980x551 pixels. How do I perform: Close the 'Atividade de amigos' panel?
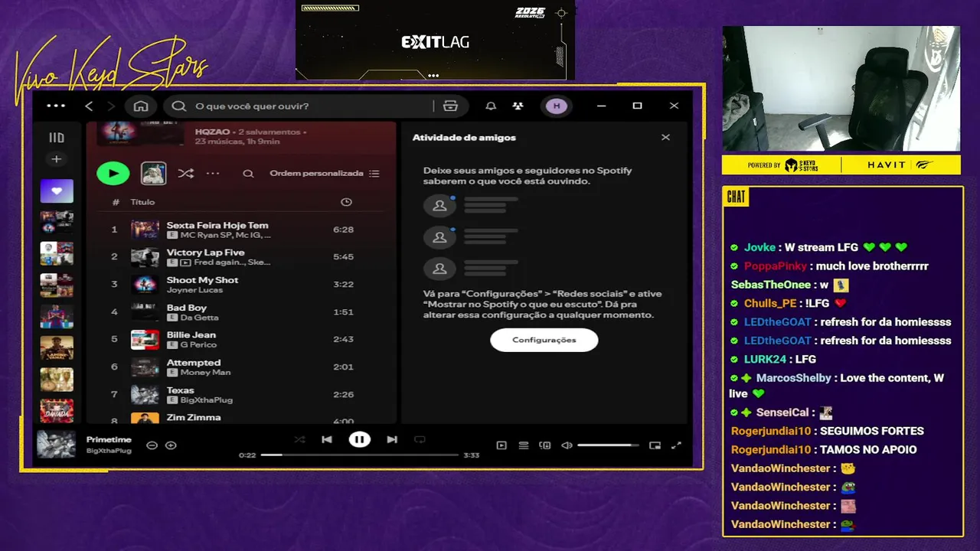tap(665, 138)
